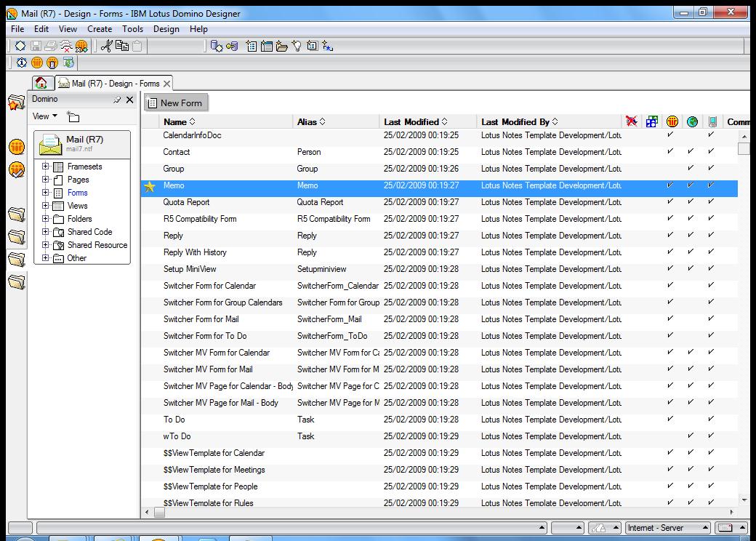The image size is (756, 541).
Task: Expand the Shared Resource tree node
Action: 45,244
